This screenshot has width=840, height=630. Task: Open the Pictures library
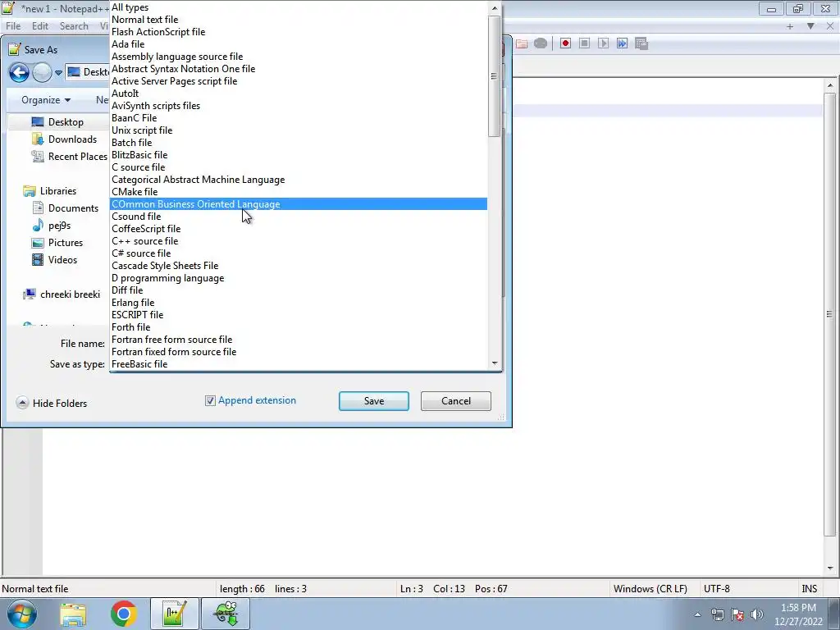[x=57, y=243]
